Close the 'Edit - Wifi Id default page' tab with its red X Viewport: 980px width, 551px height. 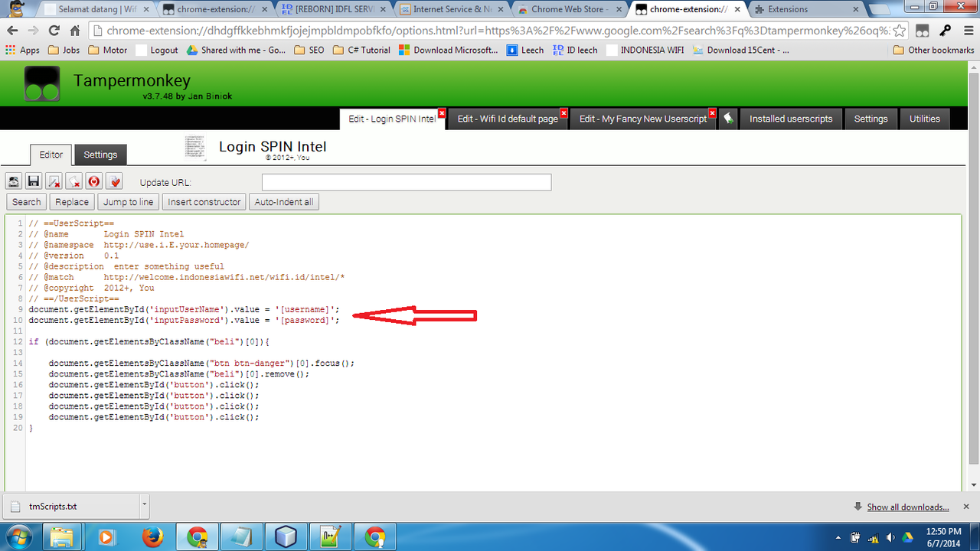point(564,113)
